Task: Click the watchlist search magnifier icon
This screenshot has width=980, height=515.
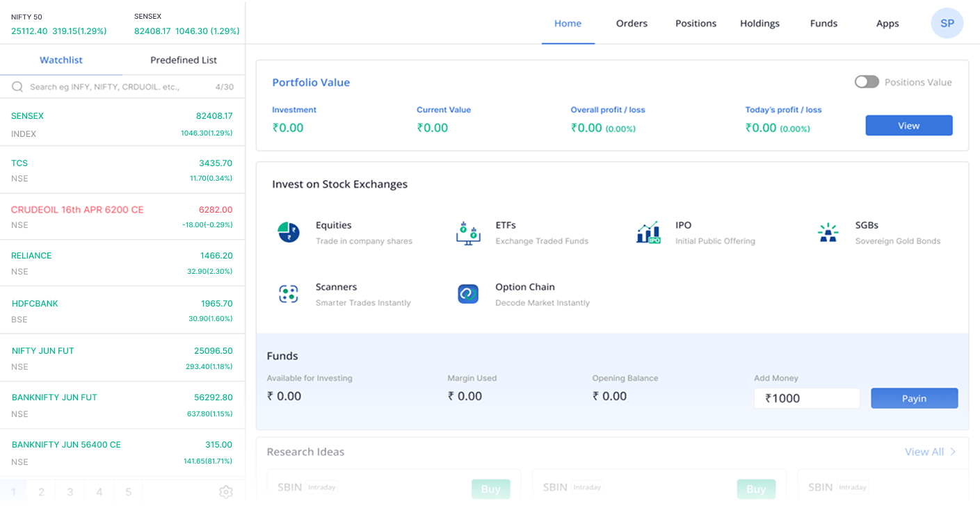Action: [x=18, y=87]
